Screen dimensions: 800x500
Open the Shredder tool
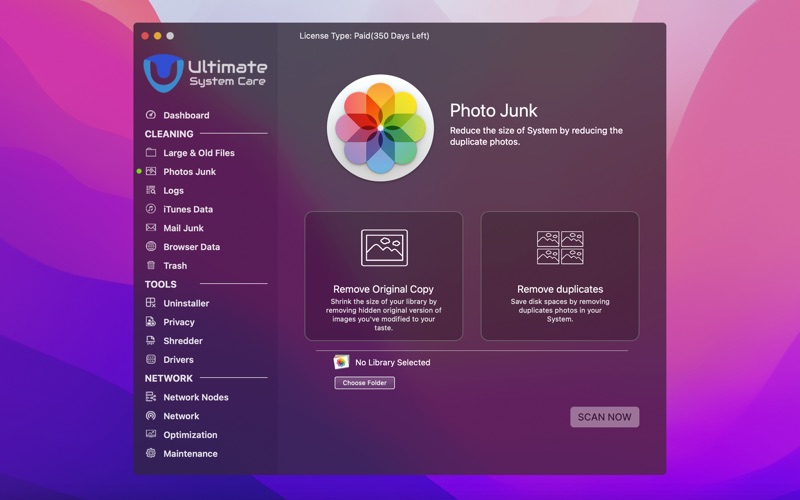[183, 341]
